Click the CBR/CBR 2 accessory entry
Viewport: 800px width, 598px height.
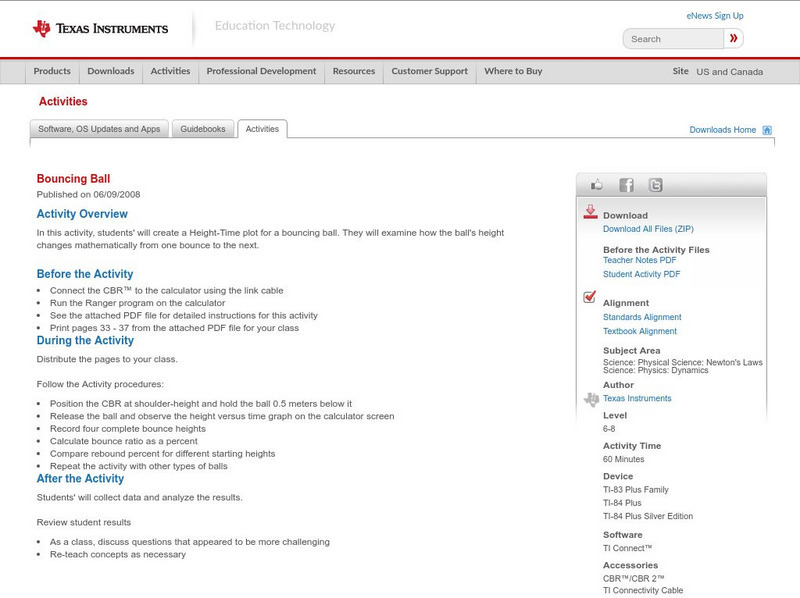(634, 579)
